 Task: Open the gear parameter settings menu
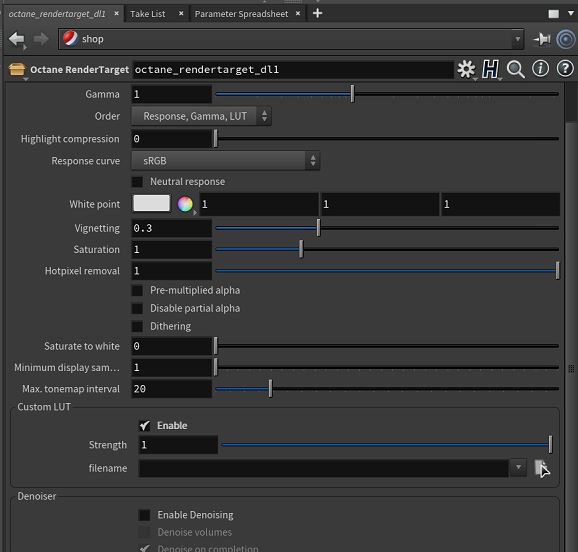pyautogui.click(x=466, y=69)
